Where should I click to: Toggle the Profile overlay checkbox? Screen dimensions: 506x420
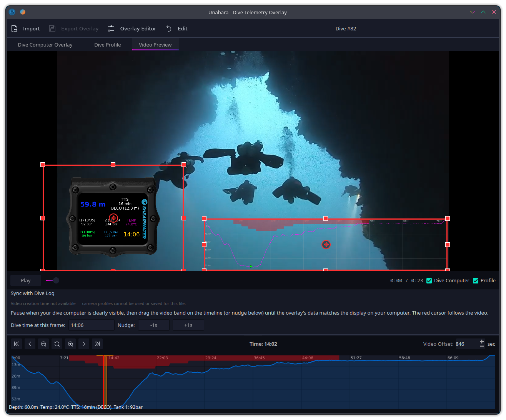click(476, 281)
